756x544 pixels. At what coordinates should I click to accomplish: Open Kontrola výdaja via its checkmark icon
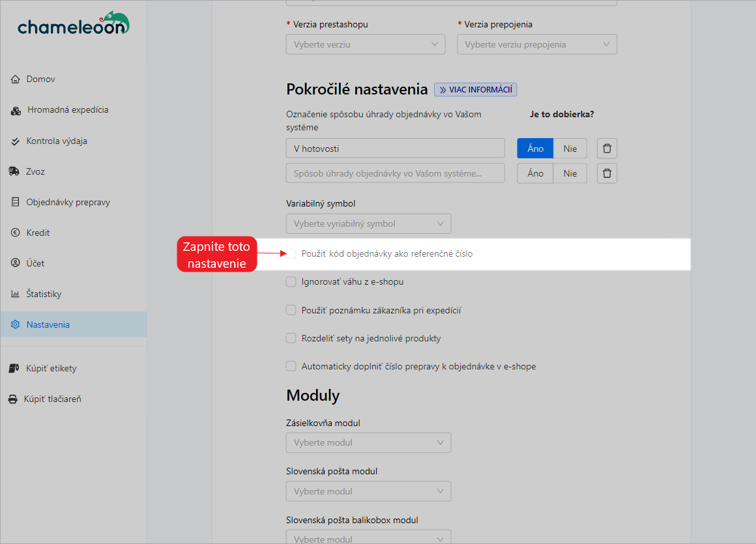pyautogui.click(x=16, y=141)
